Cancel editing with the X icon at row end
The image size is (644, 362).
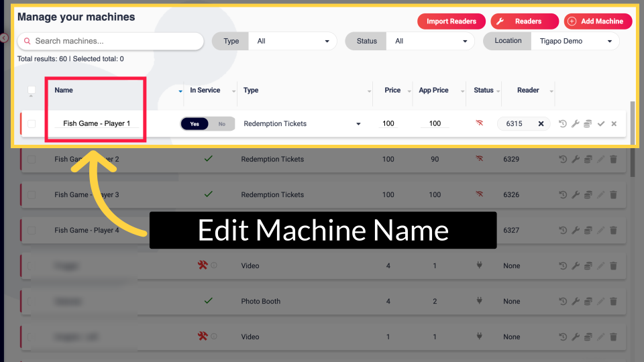click(614, 124)
